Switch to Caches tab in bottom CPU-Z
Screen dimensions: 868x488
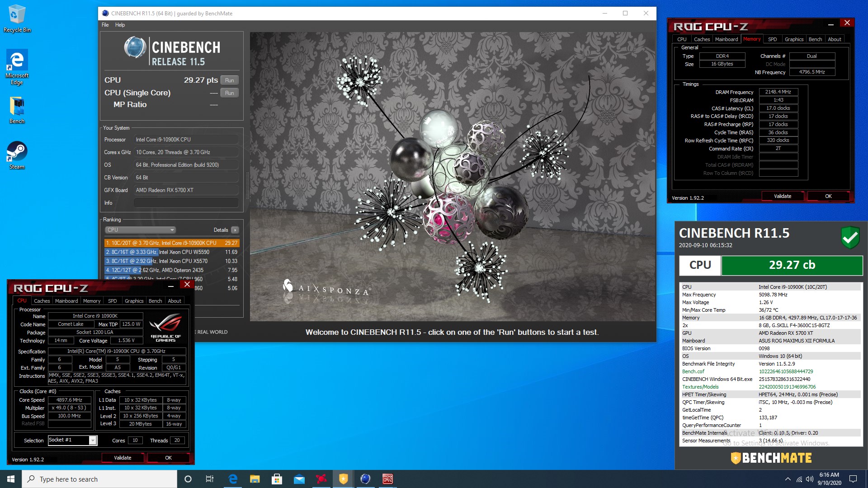click(x=42, y=301)
